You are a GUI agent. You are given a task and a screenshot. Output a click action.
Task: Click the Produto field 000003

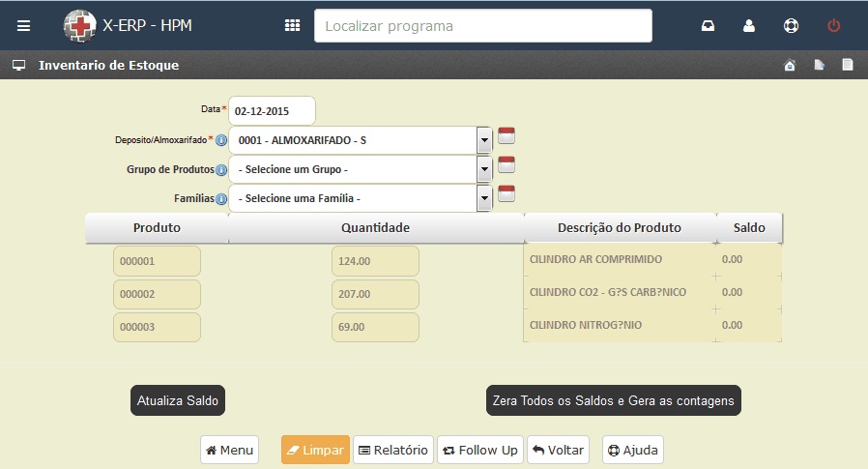[157, 327]
